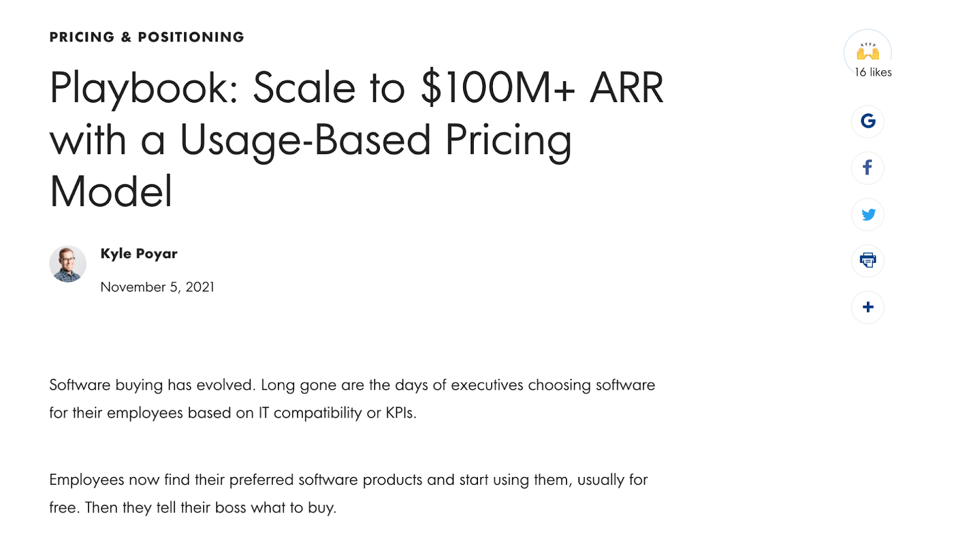956x560 pixels.
Task: Open Kyle Poyar author name link
Action: 139,254
